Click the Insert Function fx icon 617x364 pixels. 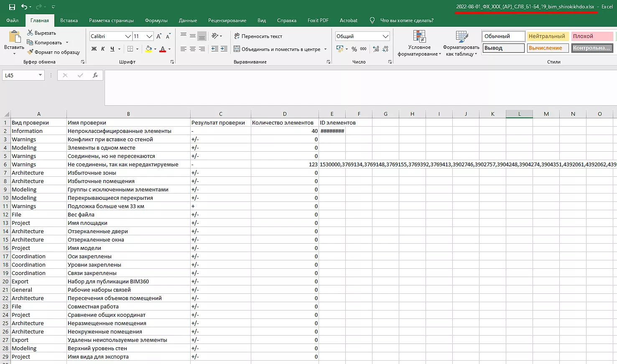coord(95,75)
